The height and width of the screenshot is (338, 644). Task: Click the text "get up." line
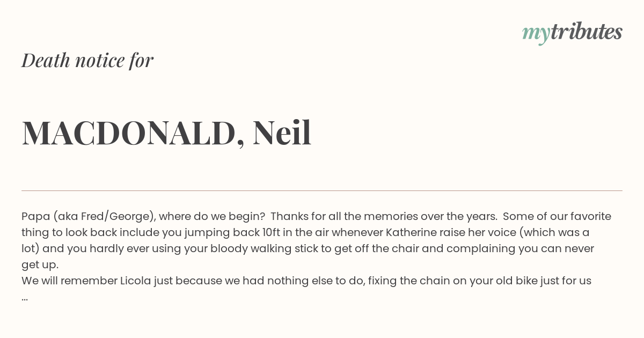pos(40,265)
